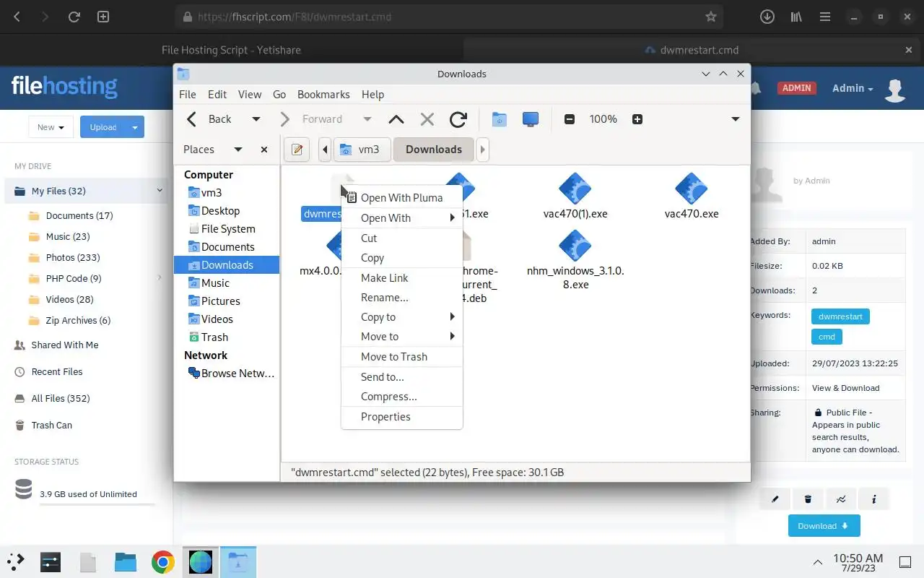The height and width of the screenshot is (578, 924).
Task: Open New dropdown on filehosting page
Action: tap(51, 127)
